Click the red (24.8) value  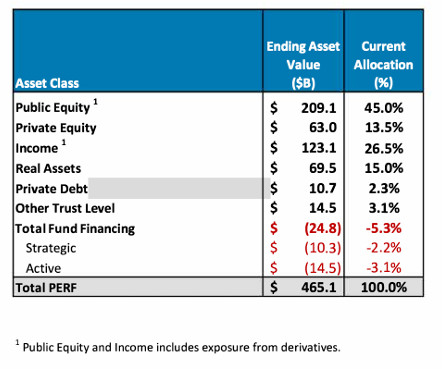(323, 228)
